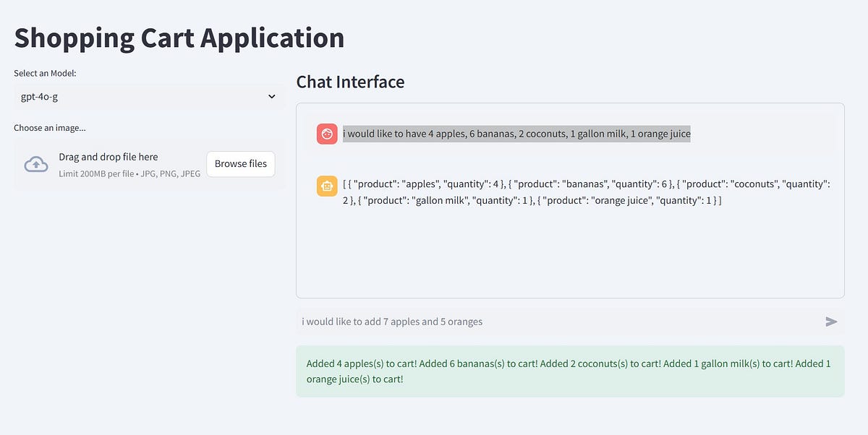This screenshot has width=868, height=435.
Task: Click the chevron on the gpt-4o-g selector
Action: [x=271, y=96]
